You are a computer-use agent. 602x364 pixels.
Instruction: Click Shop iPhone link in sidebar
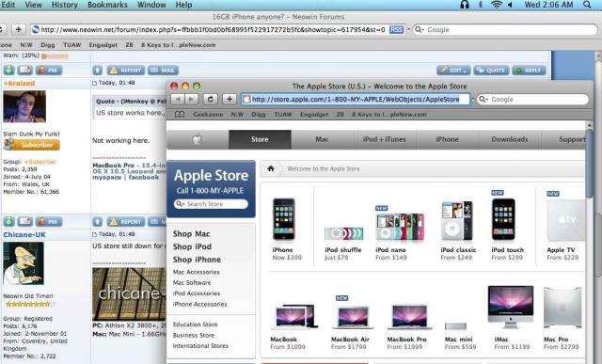click(x=197, y=260)
